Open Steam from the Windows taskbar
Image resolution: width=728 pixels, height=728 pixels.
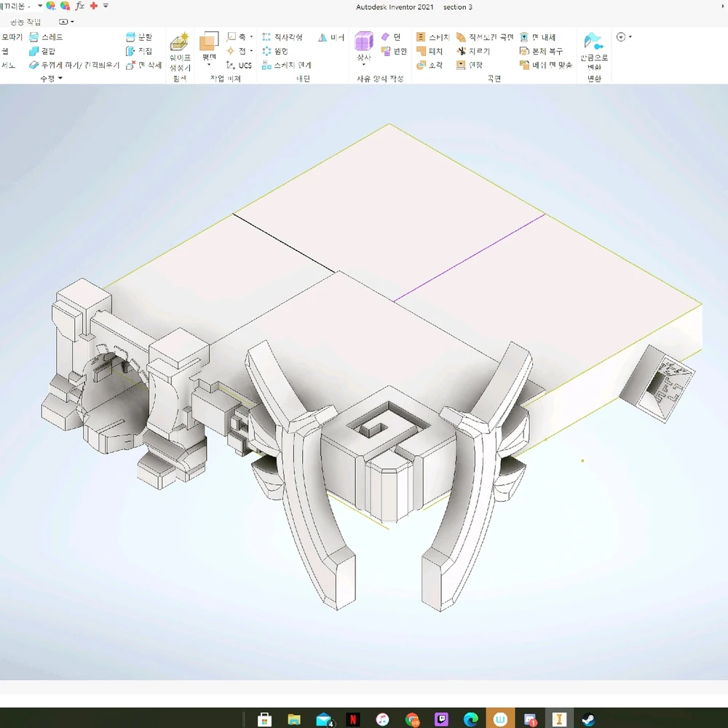[x=588, y=719]
